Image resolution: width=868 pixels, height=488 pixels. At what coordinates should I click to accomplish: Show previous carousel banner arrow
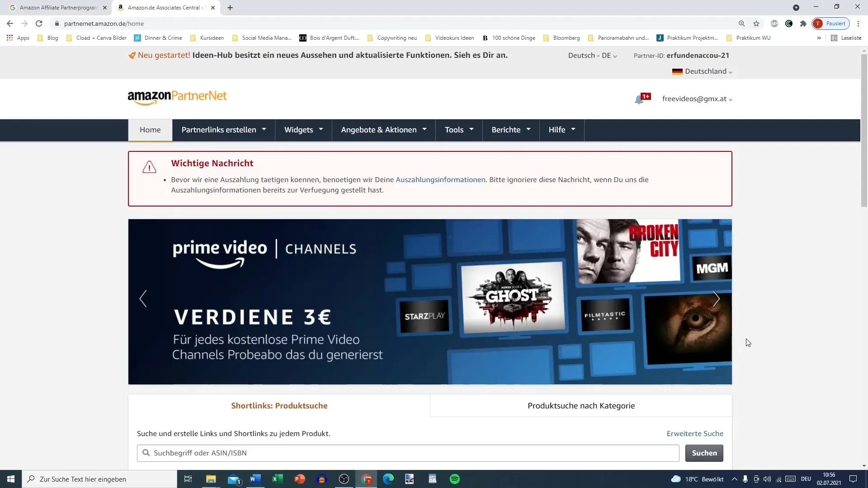click(x=143, y=299)
